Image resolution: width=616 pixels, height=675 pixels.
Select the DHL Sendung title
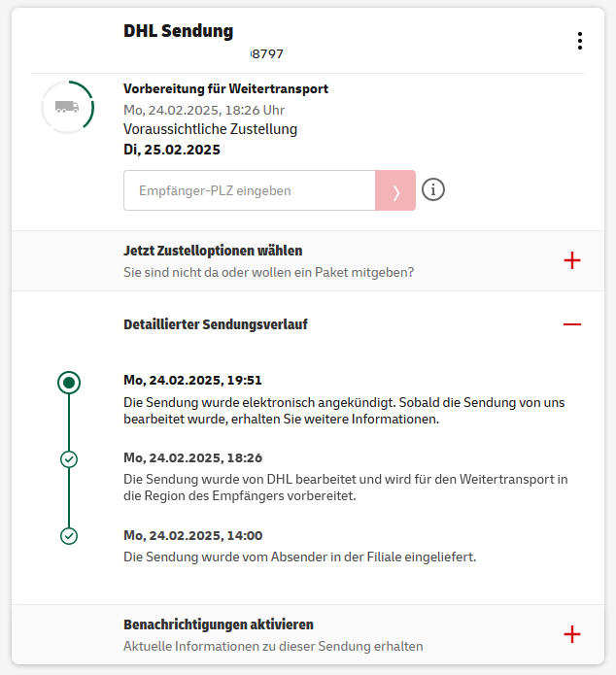pyautogui.click(x=178, y=30)
